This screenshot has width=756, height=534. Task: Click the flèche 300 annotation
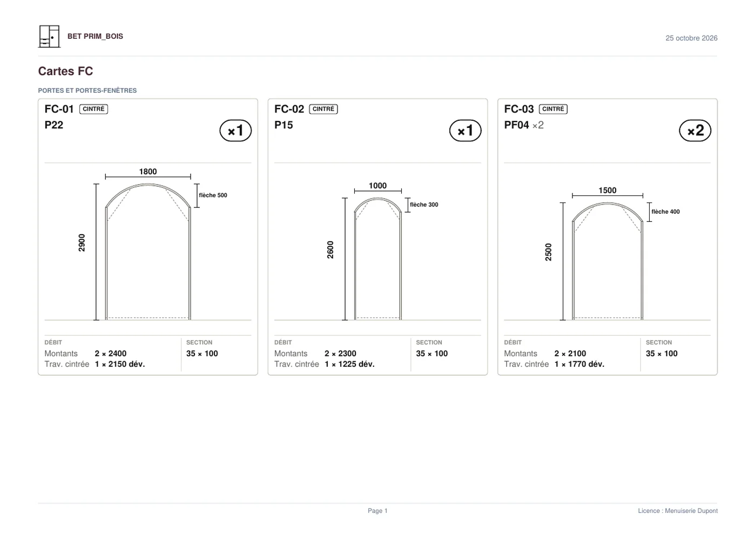pyautogui.click(x=424, y=205)
